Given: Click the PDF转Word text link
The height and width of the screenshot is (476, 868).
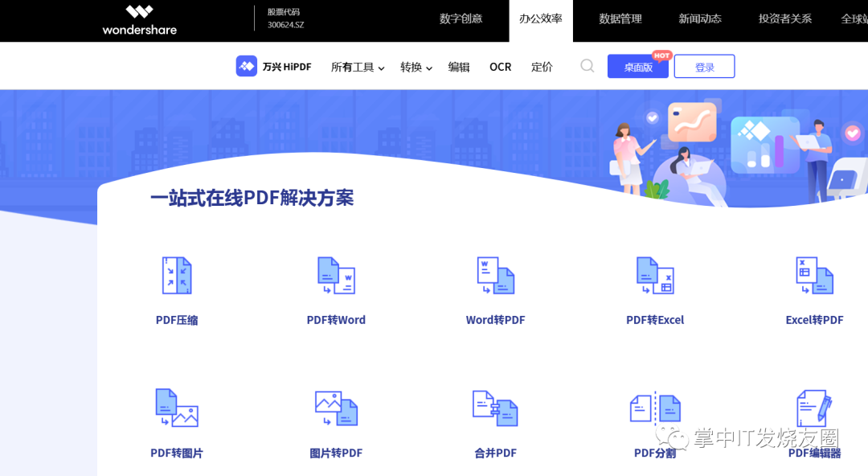Looking at the screenshot, I should (x=336, y=320).
